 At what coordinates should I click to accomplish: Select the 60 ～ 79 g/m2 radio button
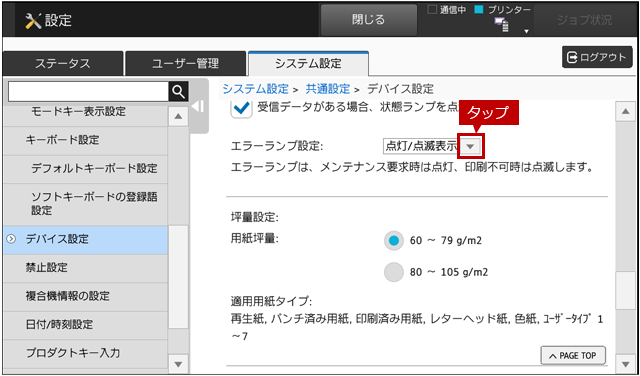(x=394, y=241)
